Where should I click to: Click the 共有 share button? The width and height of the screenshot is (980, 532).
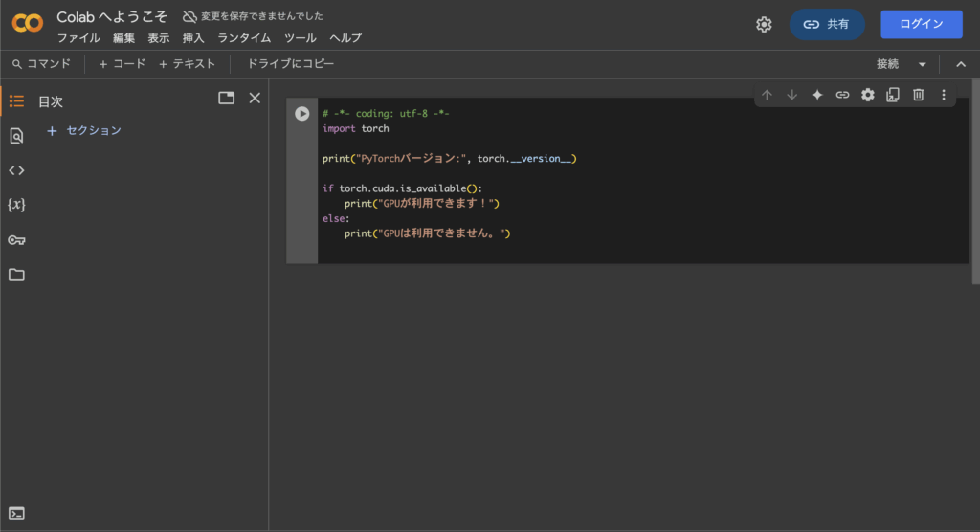pos(827,24)
